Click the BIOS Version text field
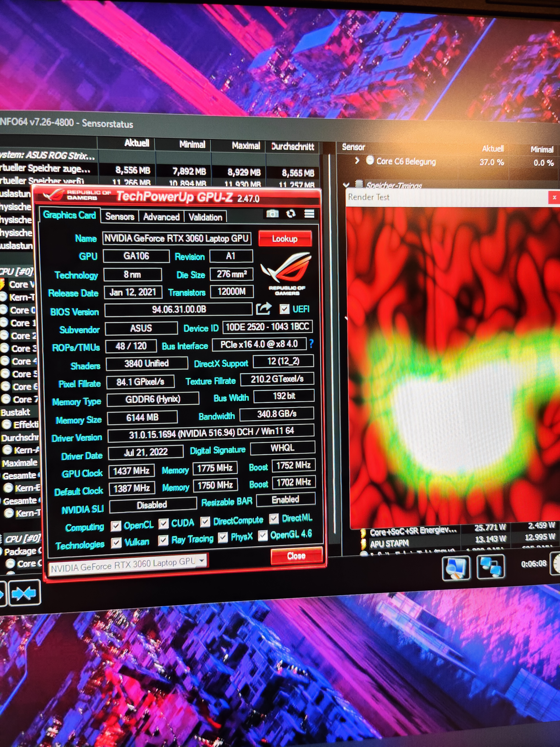Image resolution: width=560 pixels, height=747 pixels. point(179,310)
